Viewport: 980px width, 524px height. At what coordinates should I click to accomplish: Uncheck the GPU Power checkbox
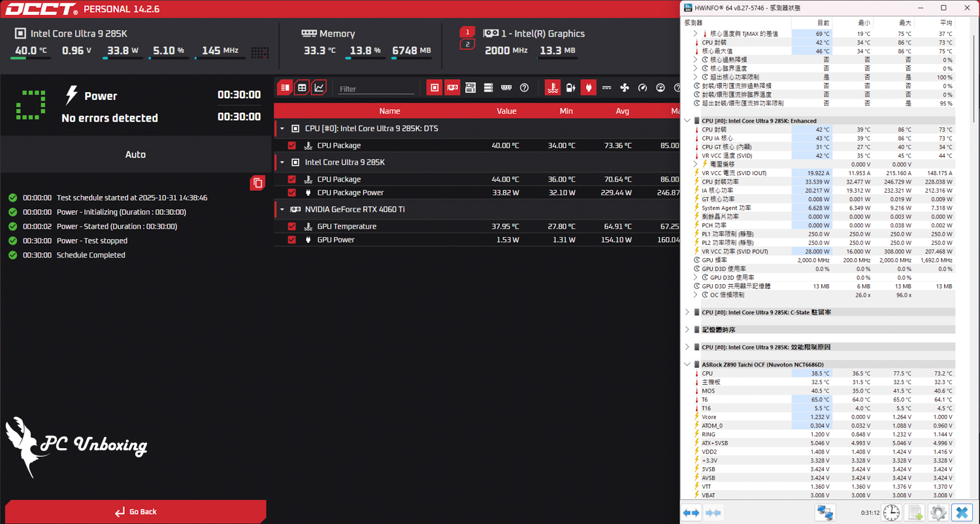(x=292, y=240)
